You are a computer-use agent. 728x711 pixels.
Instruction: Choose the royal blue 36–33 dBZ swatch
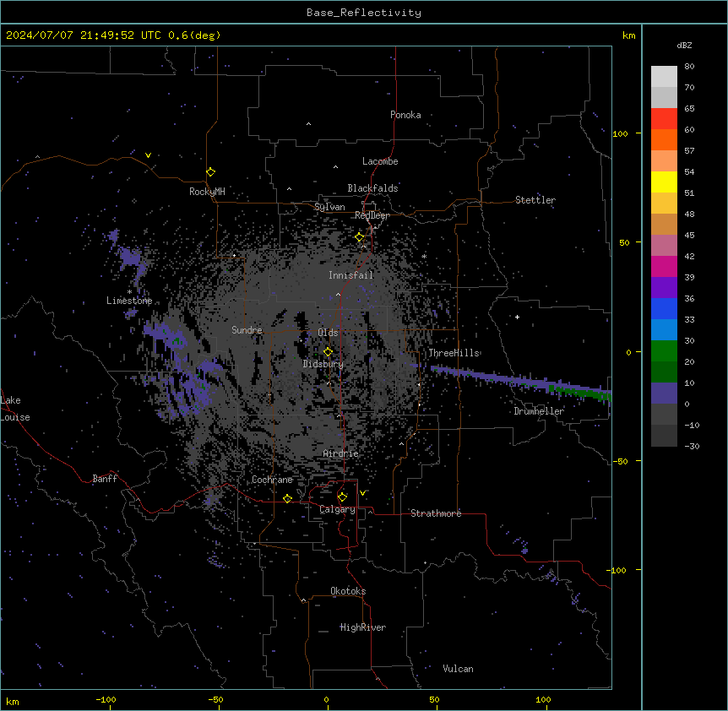[664, 308]
